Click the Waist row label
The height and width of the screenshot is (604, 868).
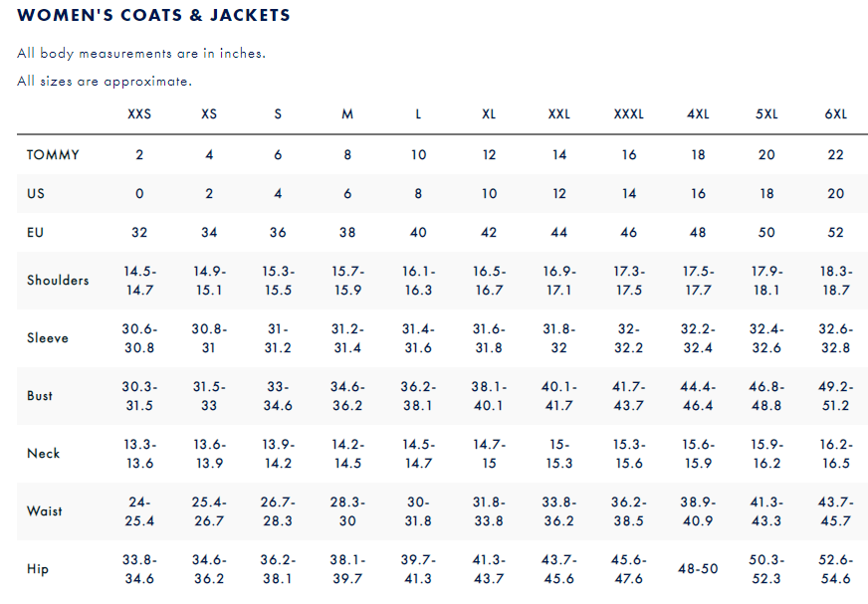[x=45, y=511]
